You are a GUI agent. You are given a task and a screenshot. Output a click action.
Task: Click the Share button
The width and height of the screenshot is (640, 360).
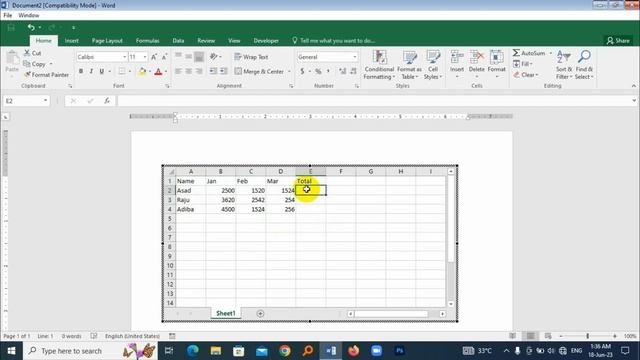point(618,40)
